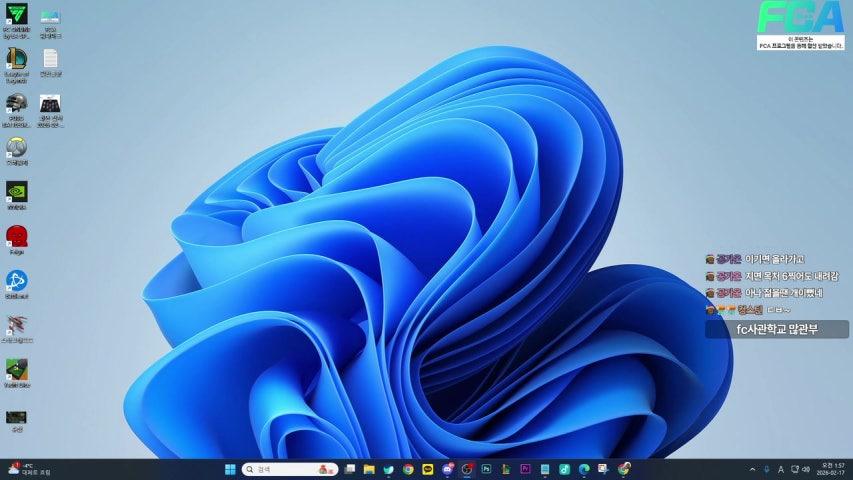
Task: Launch Photoshop from the taskbar
Action: pos(486,469)
